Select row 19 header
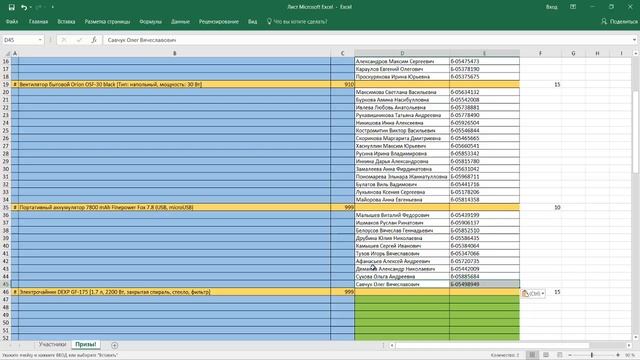640x360 pixels. 6,84
